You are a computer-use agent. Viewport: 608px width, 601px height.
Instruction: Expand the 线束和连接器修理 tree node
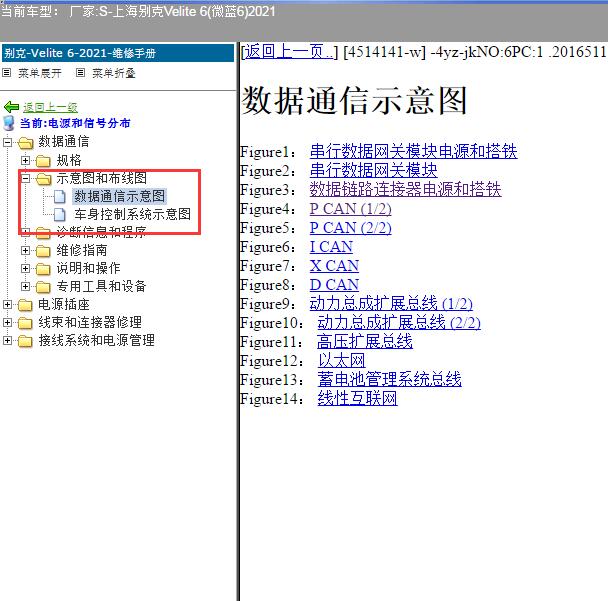point(7,322)
